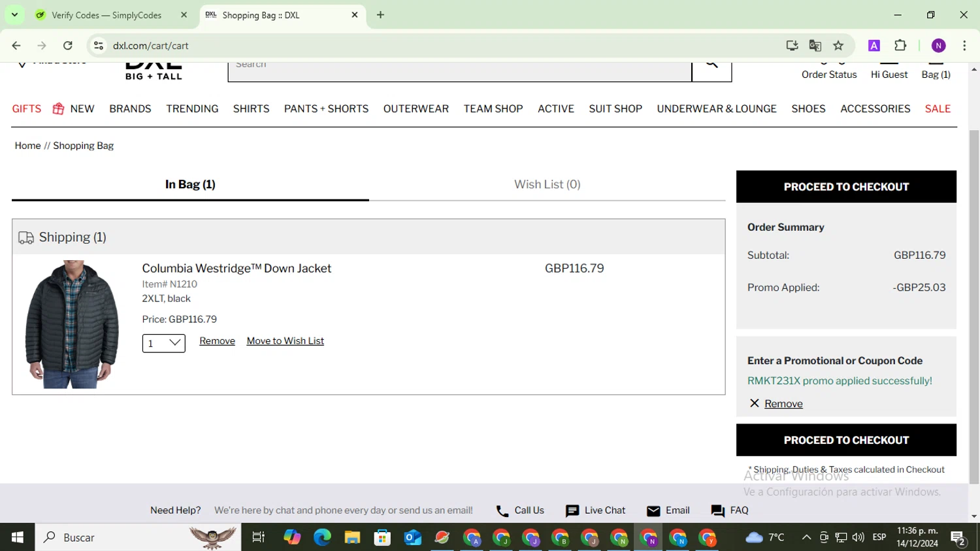Screen dimensions: 980x551
Task: Click the Call Us phone icon
Action: 502,511
